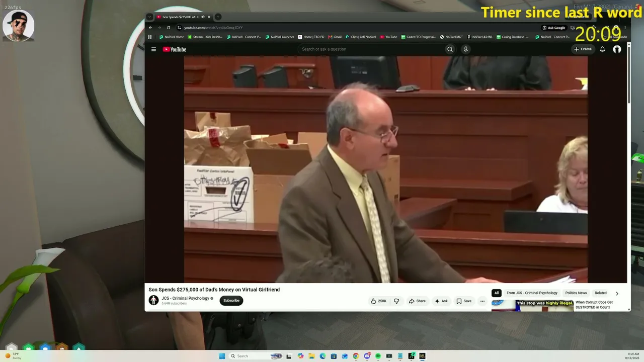Image resolution: width=644 pixels, height=362 pixels.
Task: Open Google Chrome from the taskbar
Action: 356,356
